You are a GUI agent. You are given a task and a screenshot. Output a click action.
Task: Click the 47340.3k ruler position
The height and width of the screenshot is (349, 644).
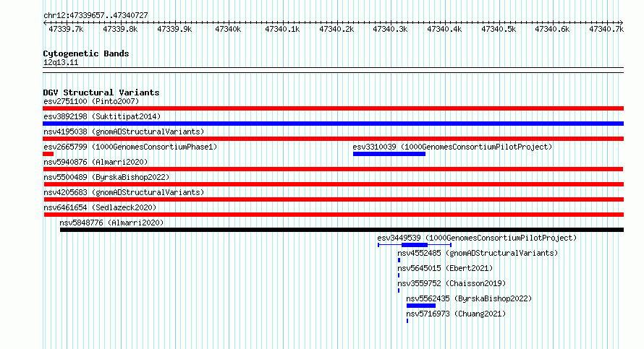click(x=390, y=29)
